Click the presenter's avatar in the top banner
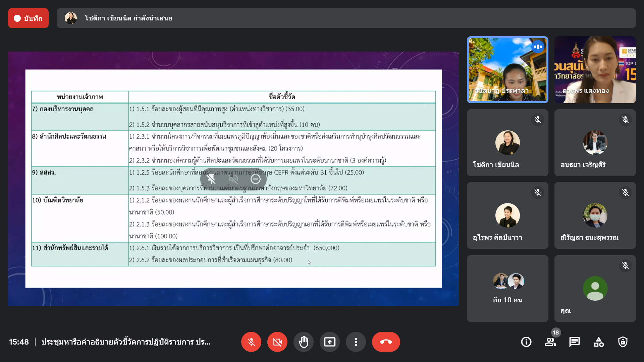Image resolution: width=644 pixels, height=362 pixels. (x=71, y=18)
